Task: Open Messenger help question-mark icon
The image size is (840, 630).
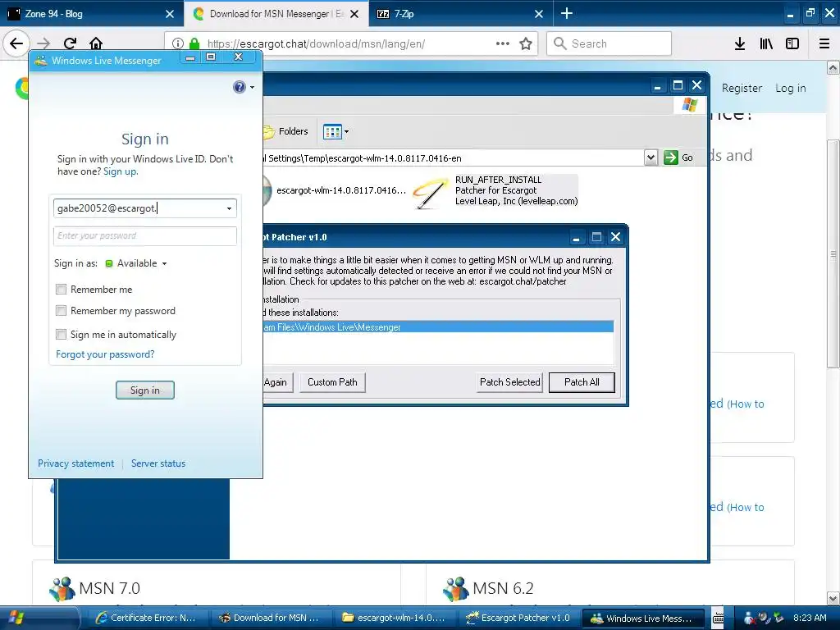Action: [x=240, y=87]
